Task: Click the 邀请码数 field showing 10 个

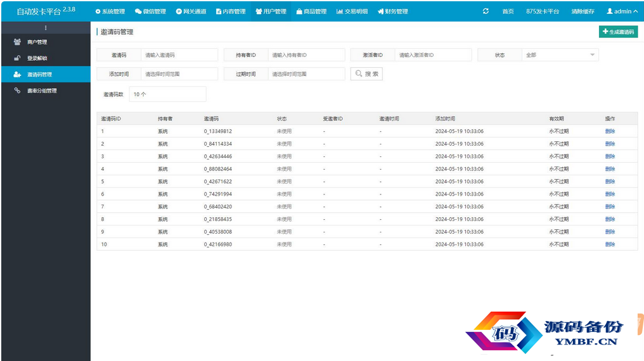Action: coord(167,94)
